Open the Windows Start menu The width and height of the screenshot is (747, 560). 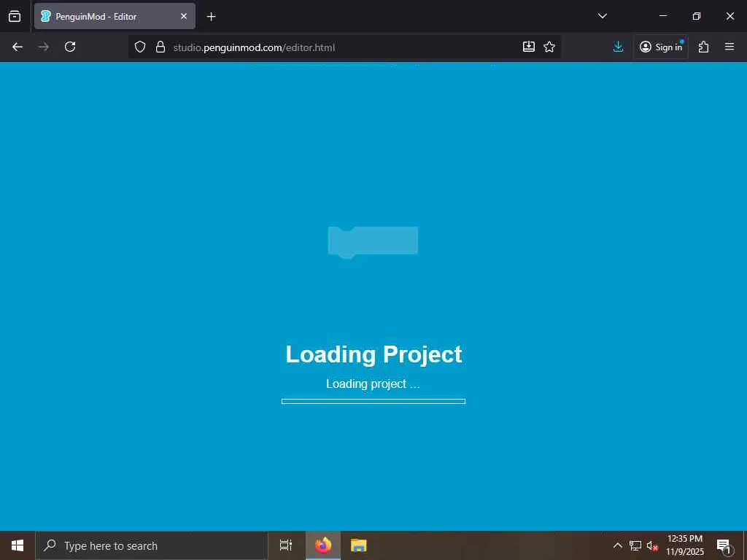point(18,545)
